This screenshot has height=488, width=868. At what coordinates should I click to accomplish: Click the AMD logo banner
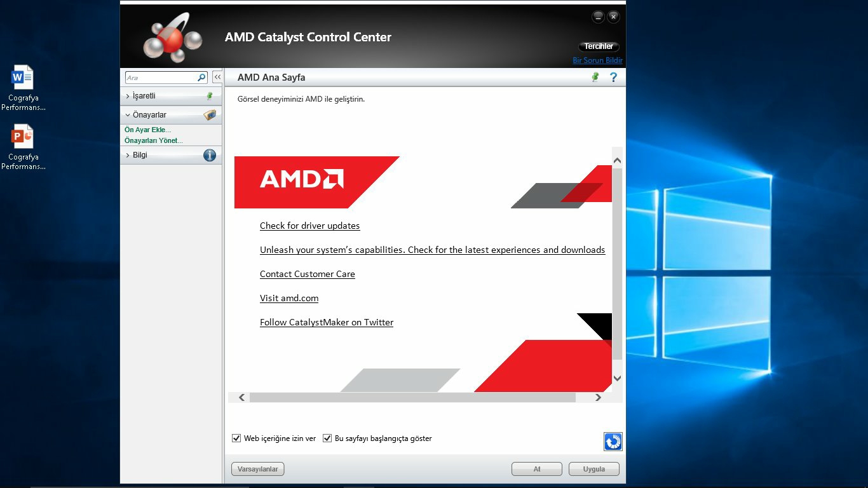tap(316, 182)
